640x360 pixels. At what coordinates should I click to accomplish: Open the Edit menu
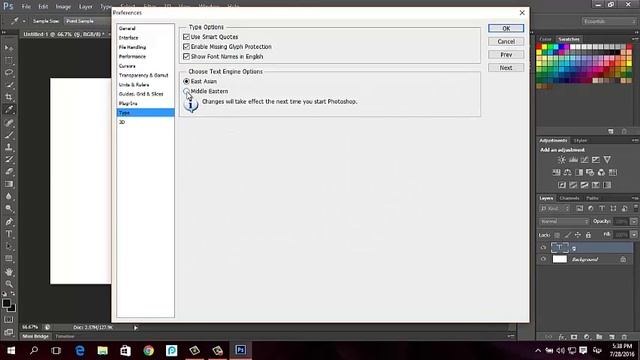coord(43,7)
